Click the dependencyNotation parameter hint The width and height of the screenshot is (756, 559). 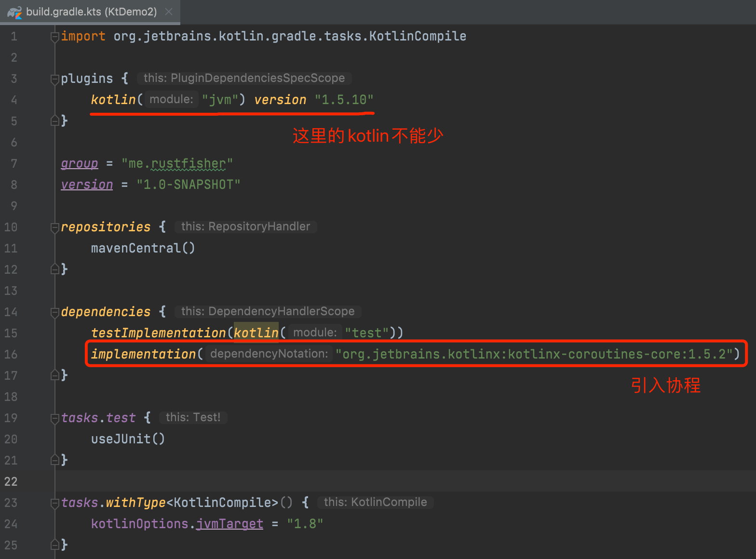[269, 354]
